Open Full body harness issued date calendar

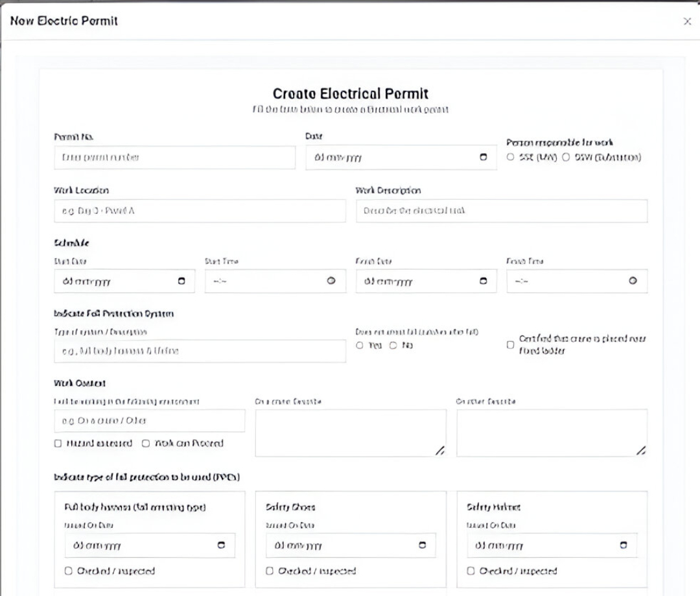coord(221,545)
